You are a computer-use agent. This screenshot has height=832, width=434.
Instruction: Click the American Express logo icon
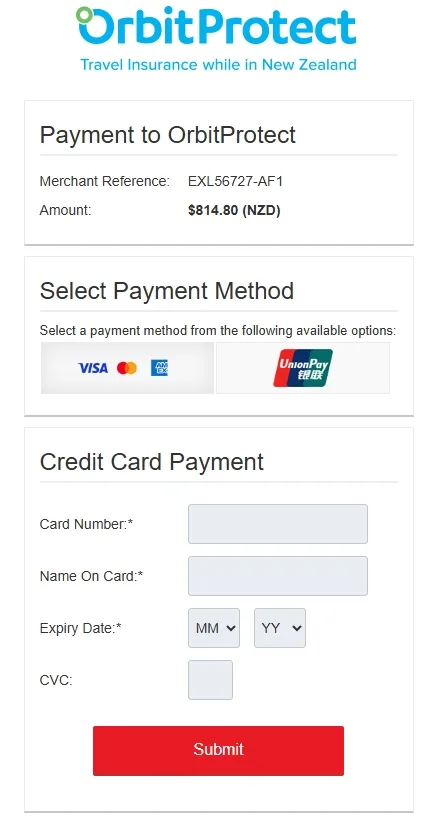tap(159, 368)
